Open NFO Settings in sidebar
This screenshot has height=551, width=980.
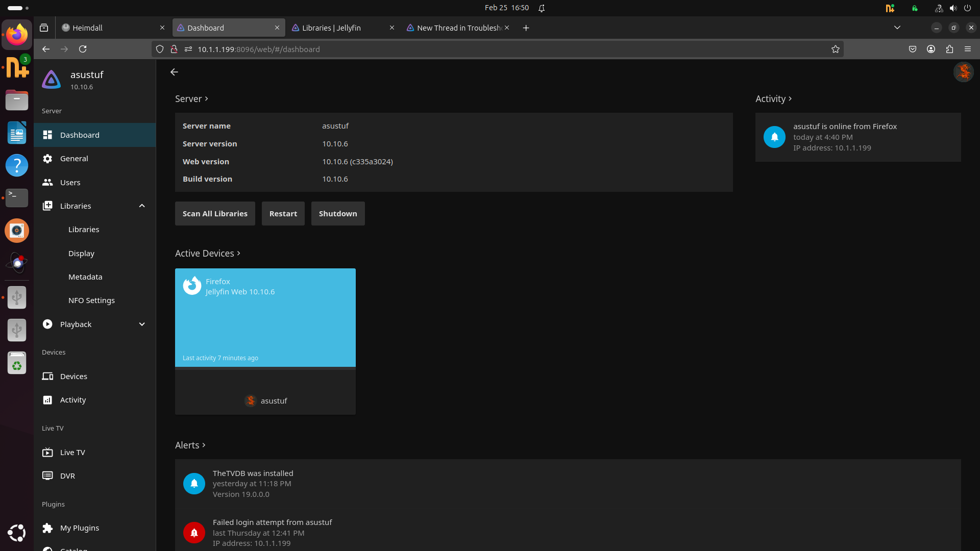91,300
